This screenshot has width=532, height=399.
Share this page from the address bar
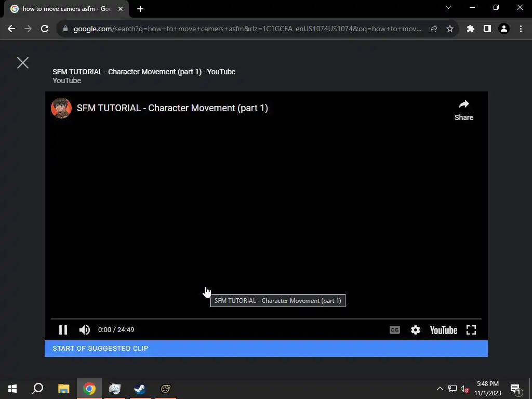[x=433, y=29]
